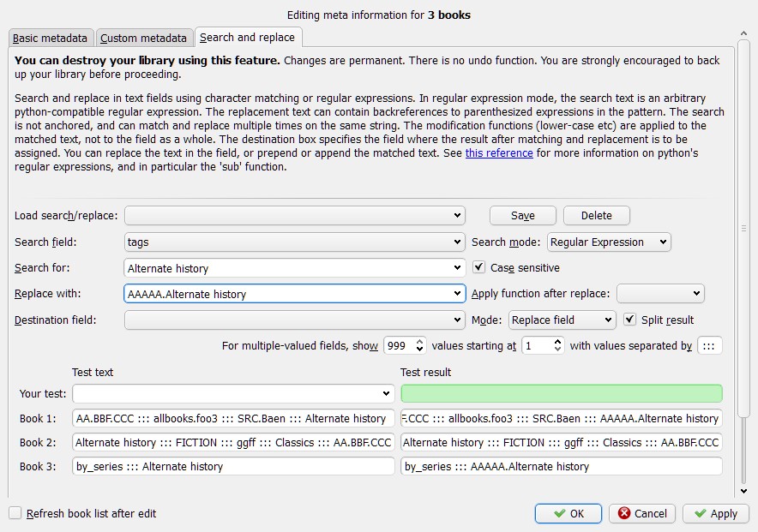Delete the saved search/replace entry
This screenshot has height=532, width=758.
coord(596,215)
